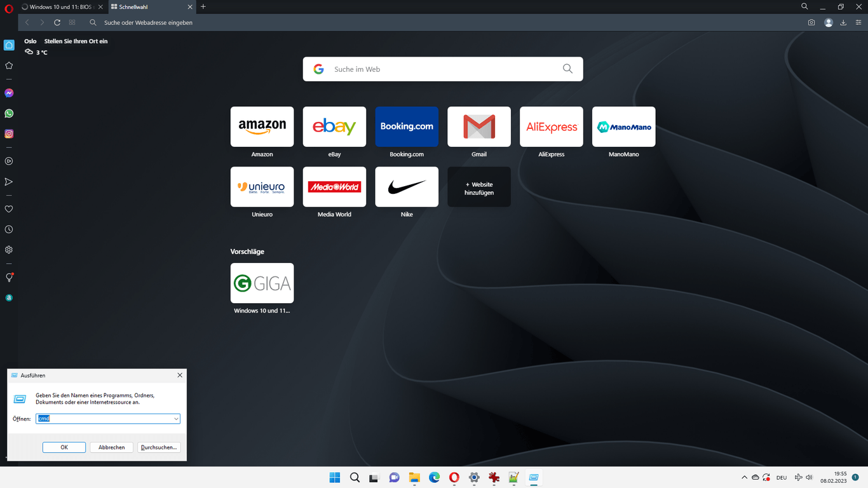Viewport: 868px width, 488px height.
Task: Open the user profile account icon
Action: tap(829, 22)
